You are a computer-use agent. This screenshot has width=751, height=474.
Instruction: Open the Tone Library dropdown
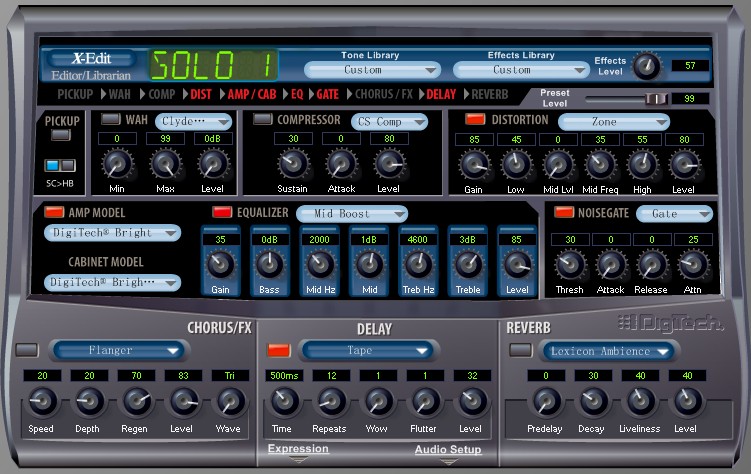point(373,70)
